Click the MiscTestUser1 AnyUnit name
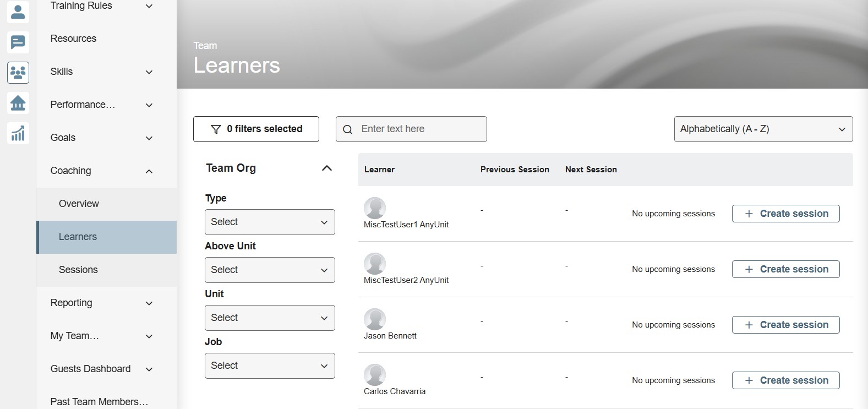This screenshot has width=868, height=409. pyautogui.click(x=406, y=225)
